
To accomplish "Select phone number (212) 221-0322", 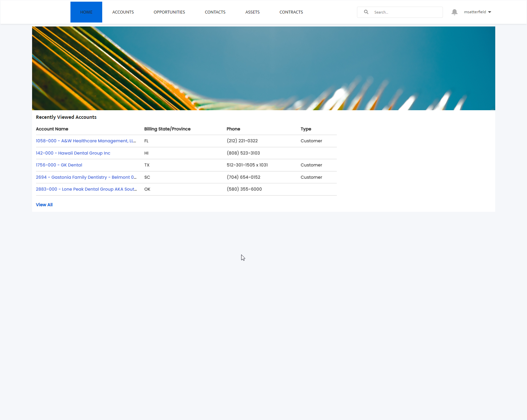I will (x=242, y=141).
